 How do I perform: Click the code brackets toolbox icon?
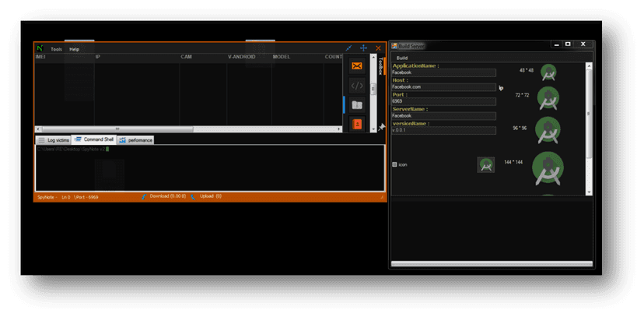pos(357,86)
